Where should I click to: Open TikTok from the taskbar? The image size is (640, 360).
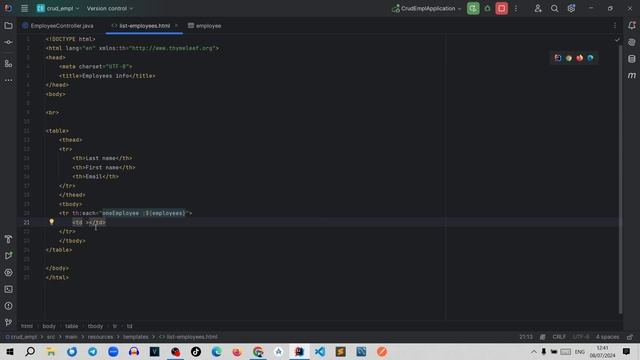click(x=196, y=351)
